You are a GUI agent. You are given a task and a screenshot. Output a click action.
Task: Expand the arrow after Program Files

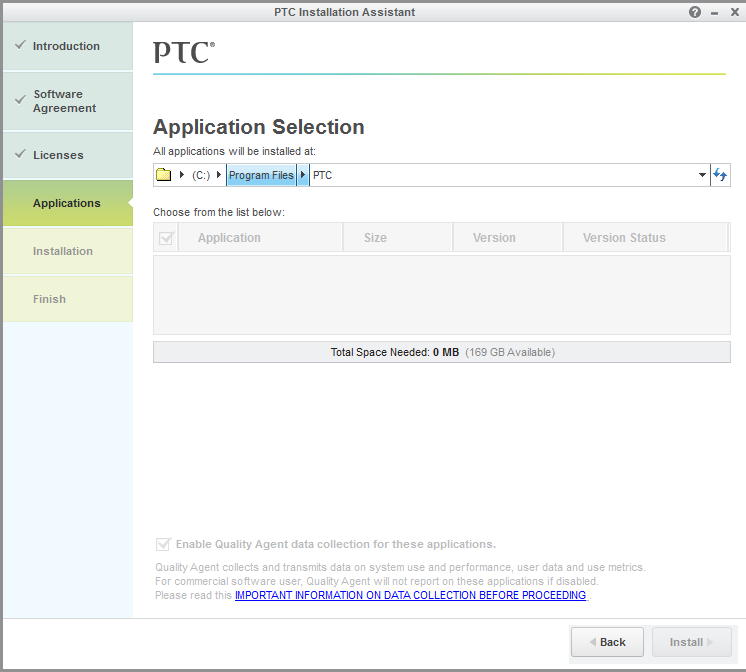[303, 175]
